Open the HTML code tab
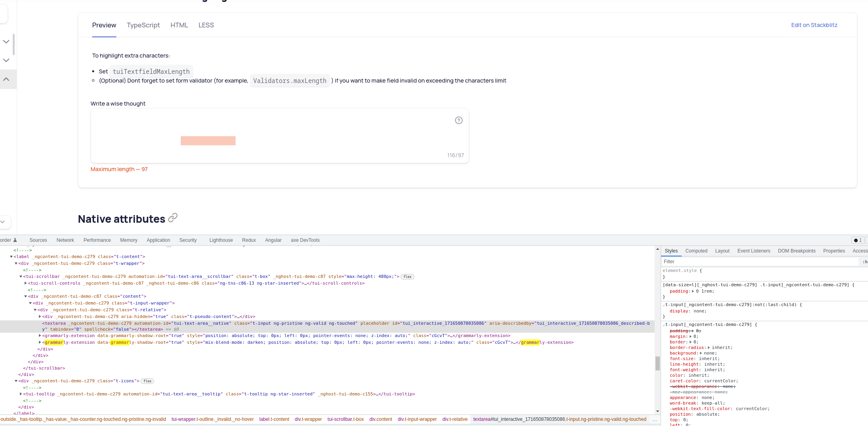868x426 pixels. (179, 25)
